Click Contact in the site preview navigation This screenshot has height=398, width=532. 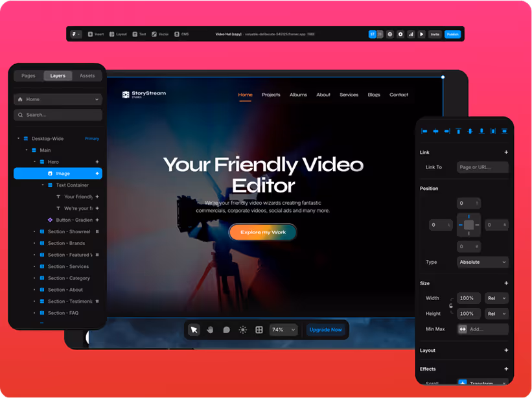[x=399, y=95]
